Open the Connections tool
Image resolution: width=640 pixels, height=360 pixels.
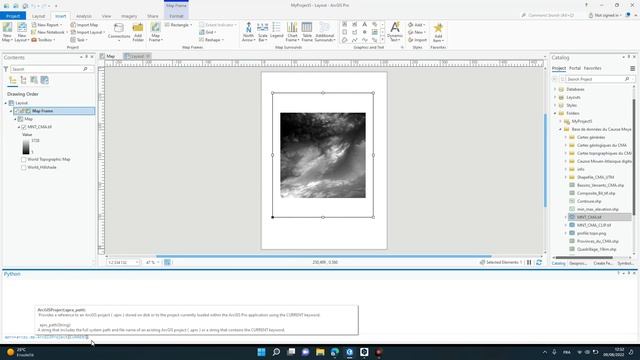pyautogui.click(x=119, y=32)
